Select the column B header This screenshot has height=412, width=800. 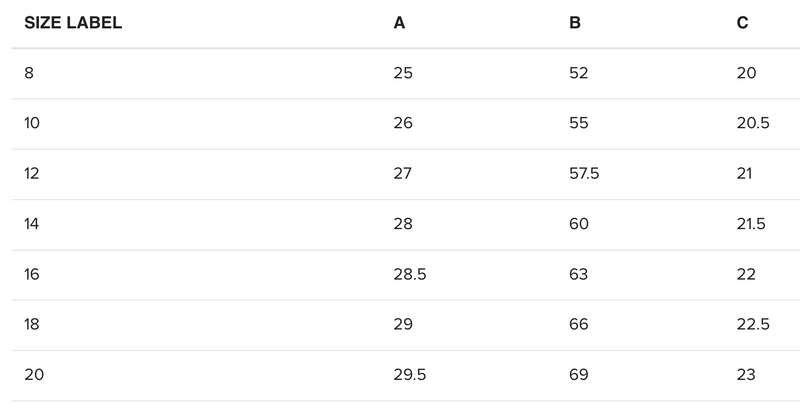[x=575, y=23]
